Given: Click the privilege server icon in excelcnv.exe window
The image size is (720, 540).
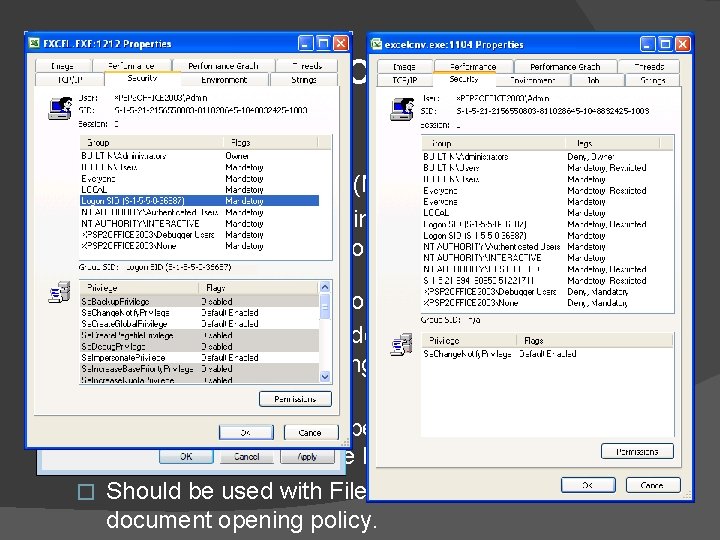Looking at the screenshot, I should pyautogui.click(x=402, y=344).
